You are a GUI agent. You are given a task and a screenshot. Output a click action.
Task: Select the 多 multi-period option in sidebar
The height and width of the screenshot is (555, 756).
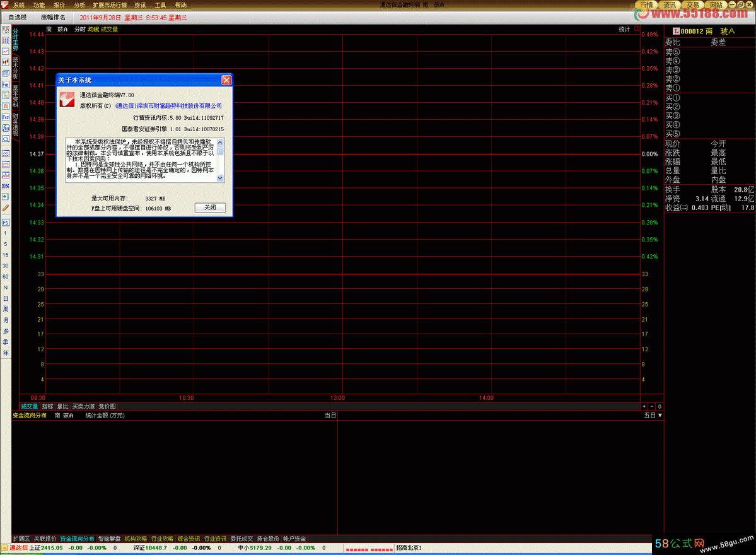point(5,331)
